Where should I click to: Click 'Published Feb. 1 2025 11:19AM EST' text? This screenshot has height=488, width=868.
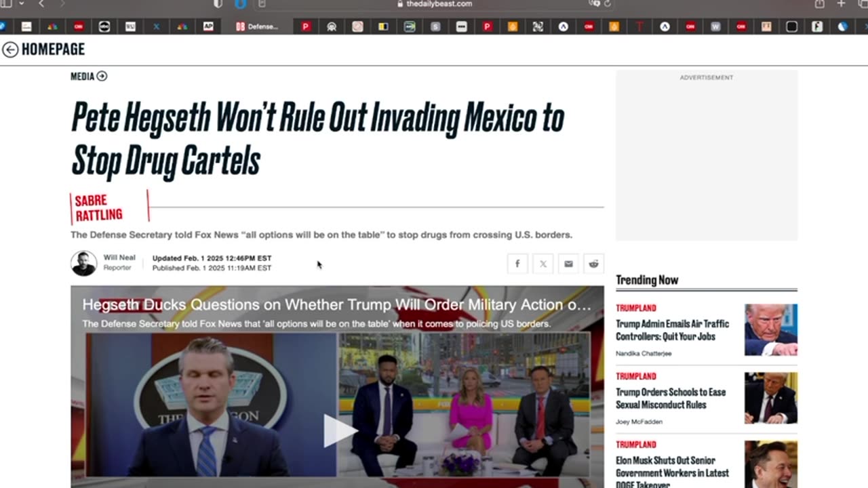click(212, 268)
